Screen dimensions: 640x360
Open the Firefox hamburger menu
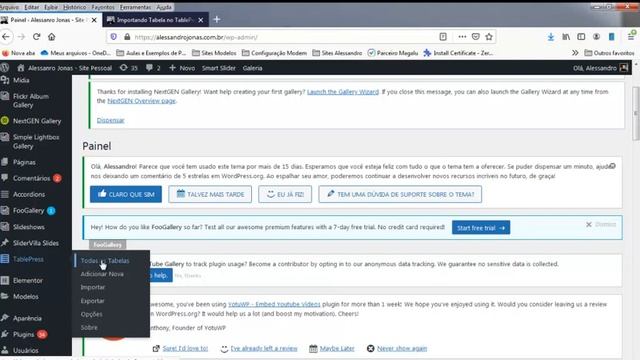coord(631,37)
